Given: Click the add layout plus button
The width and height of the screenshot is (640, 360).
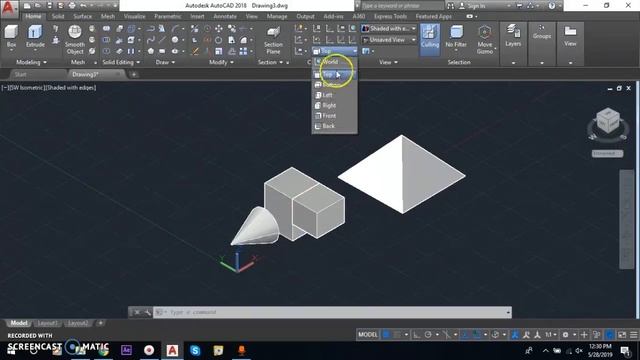Looking at the screenshot, I should click(100, 323).
